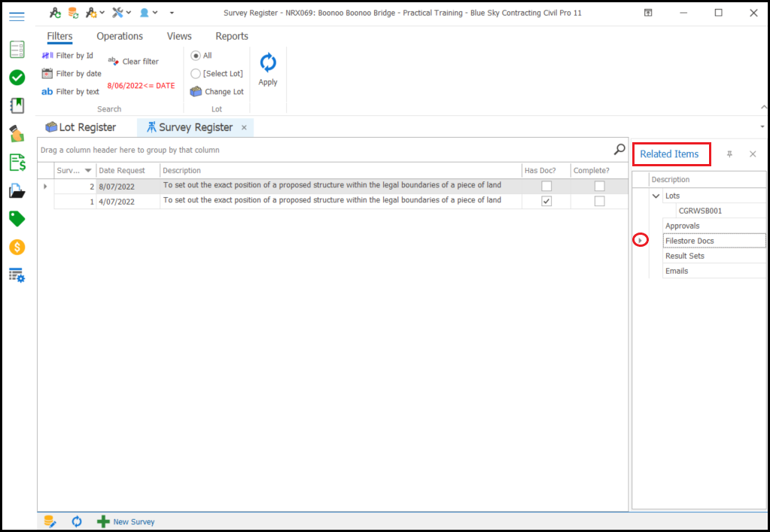Screen dimensions: 770x532
Task: Expand the Filestore Docs row arrow
Action: click(641, 241)
